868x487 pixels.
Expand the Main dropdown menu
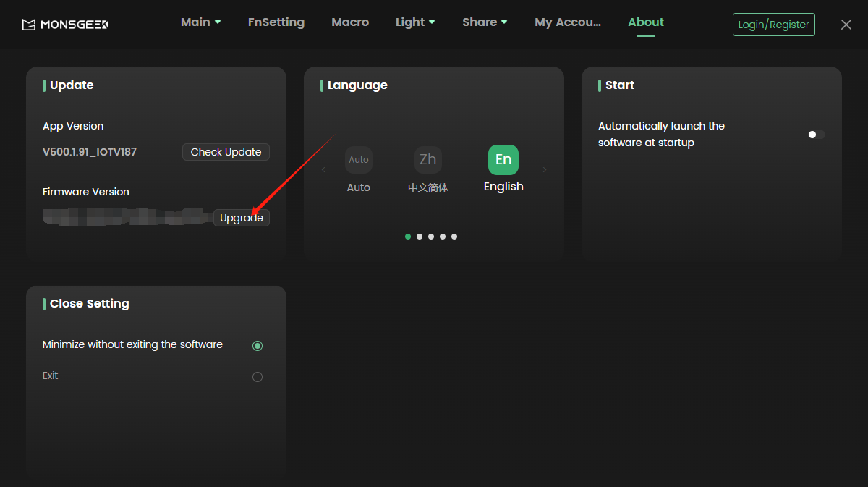[200, 22]
